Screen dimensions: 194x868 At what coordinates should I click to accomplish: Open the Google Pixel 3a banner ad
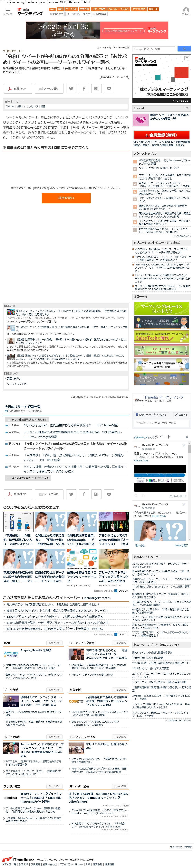pyautogui.click(x=97, y=30)
